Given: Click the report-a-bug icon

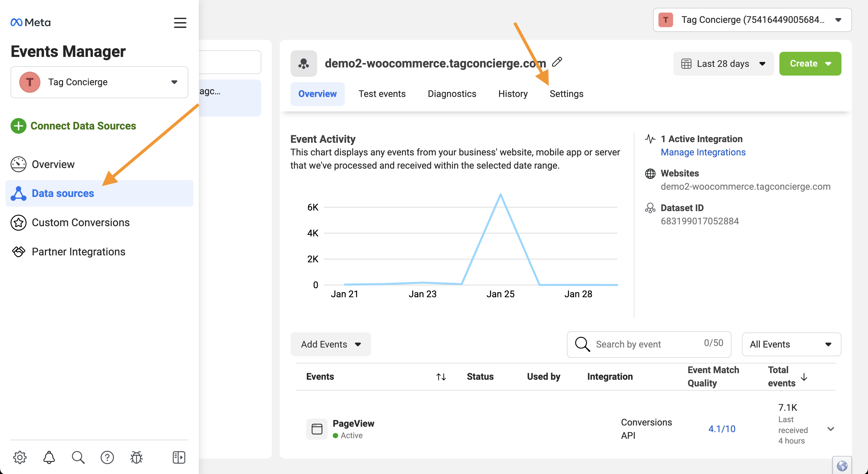Looking at the screenshot, I should 137,457.
